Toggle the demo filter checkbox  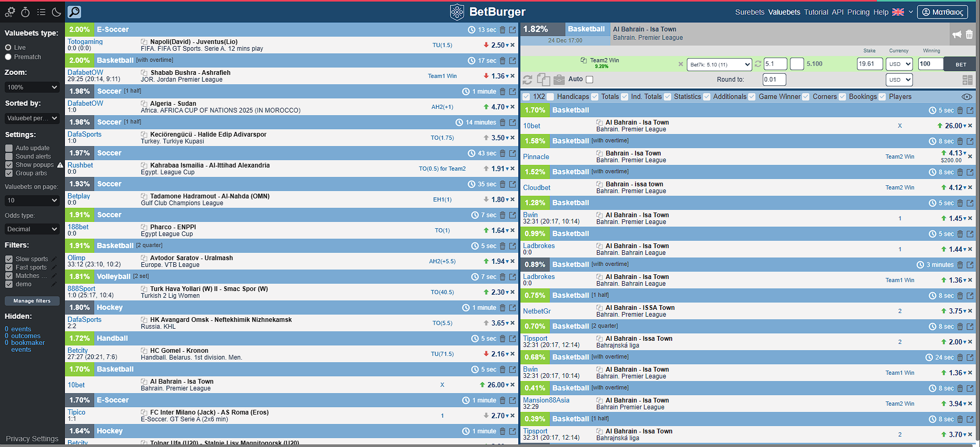coord(9,284)
